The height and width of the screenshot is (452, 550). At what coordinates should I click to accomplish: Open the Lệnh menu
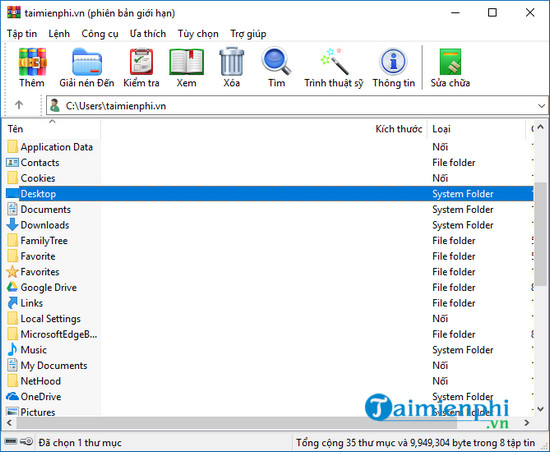click(59, 34)
